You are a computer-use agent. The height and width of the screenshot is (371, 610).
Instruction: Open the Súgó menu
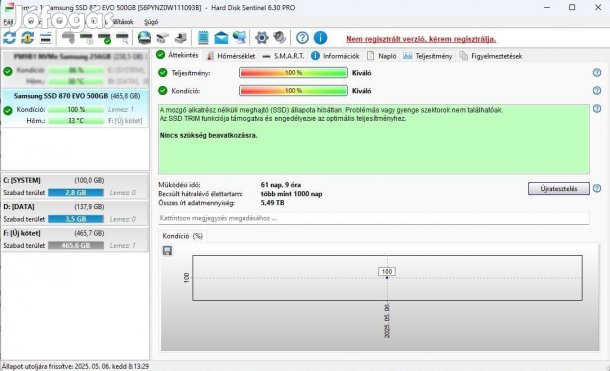(x=151, y=22)
